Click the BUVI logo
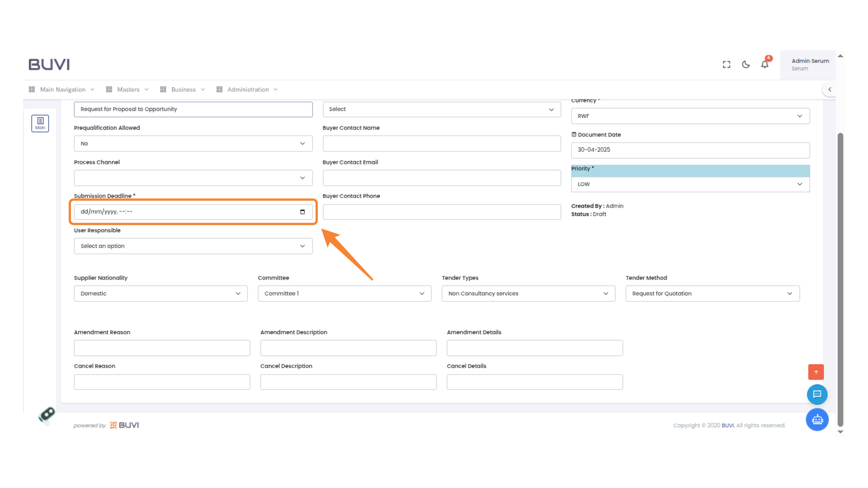This screenshot has width=868, height=488. click(49, 64)
